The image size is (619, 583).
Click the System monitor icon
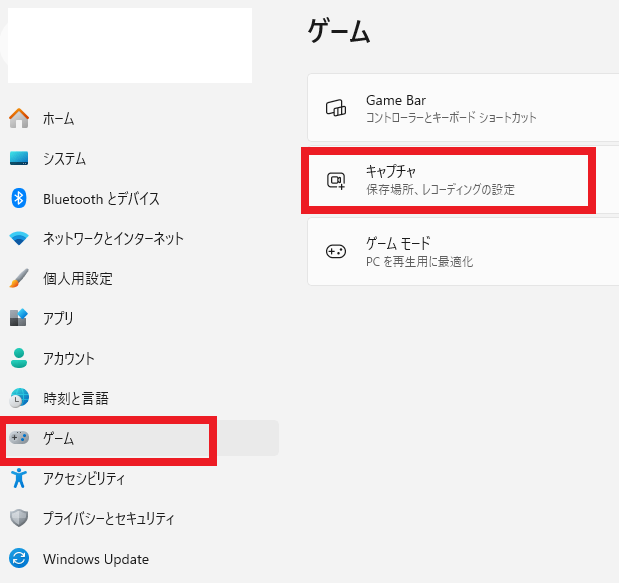[19, 158]
